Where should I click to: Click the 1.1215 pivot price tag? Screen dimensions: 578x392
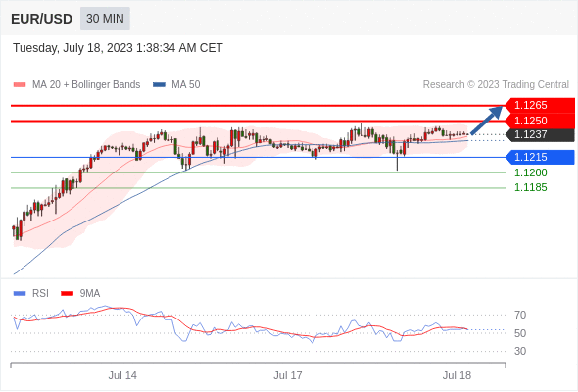click(x=540, y=157)
